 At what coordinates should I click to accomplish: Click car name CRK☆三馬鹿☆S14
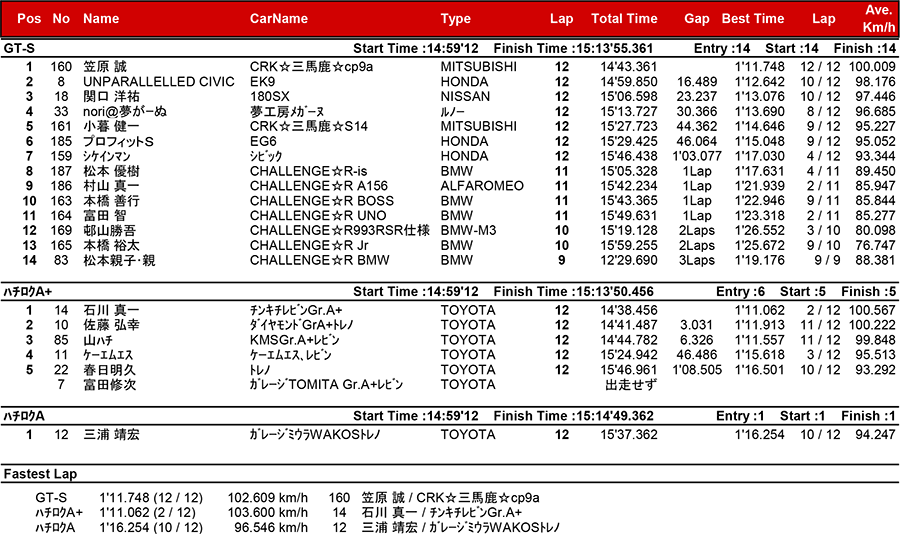(x=309, y=126)
